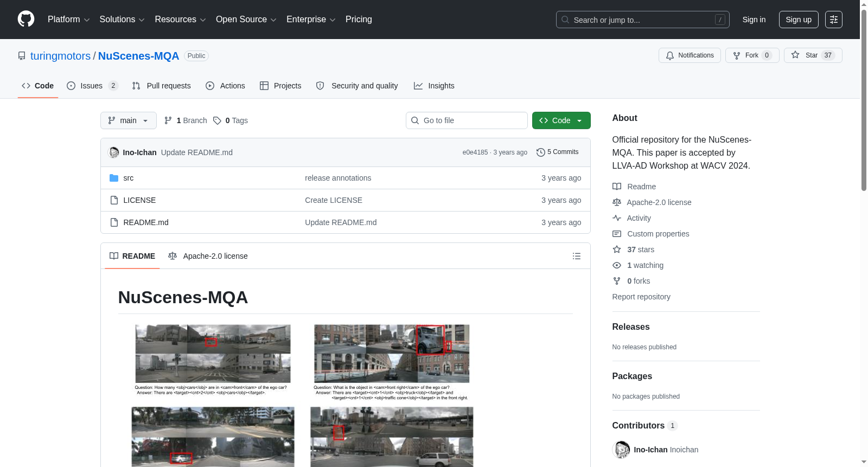
Task: Open the Ino-Ichan Inoichan contributor profile link
Action: pos(666,450)
